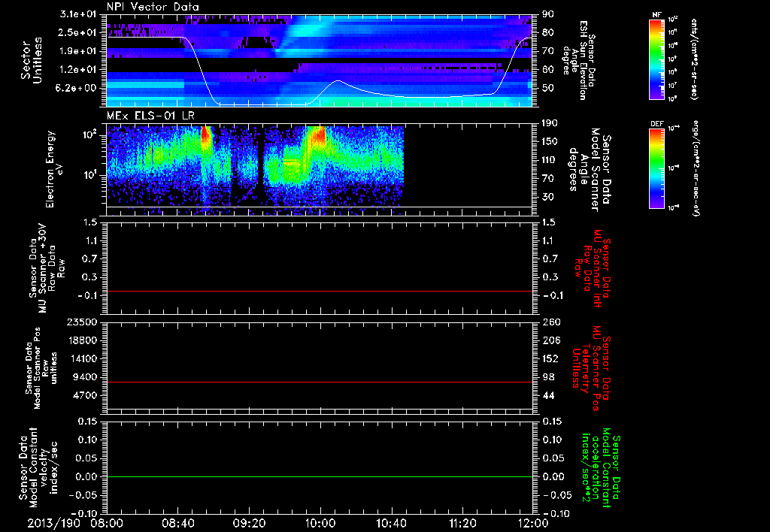
Task: Click the "50" sun elevation tick label
Action: click(547, 89)
